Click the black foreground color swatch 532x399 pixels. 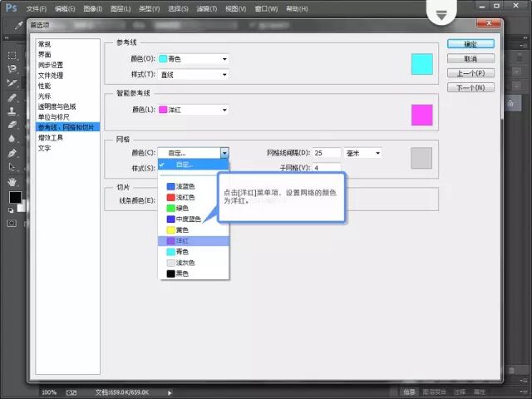(15, 197)
